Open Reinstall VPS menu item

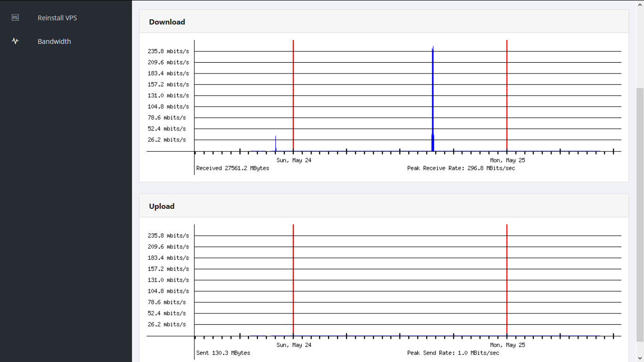57,18
